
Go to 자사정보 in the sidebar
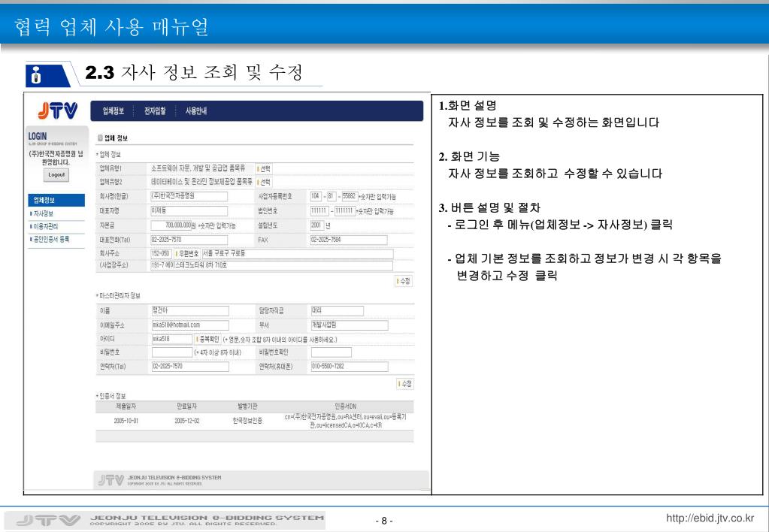[43, 214]
